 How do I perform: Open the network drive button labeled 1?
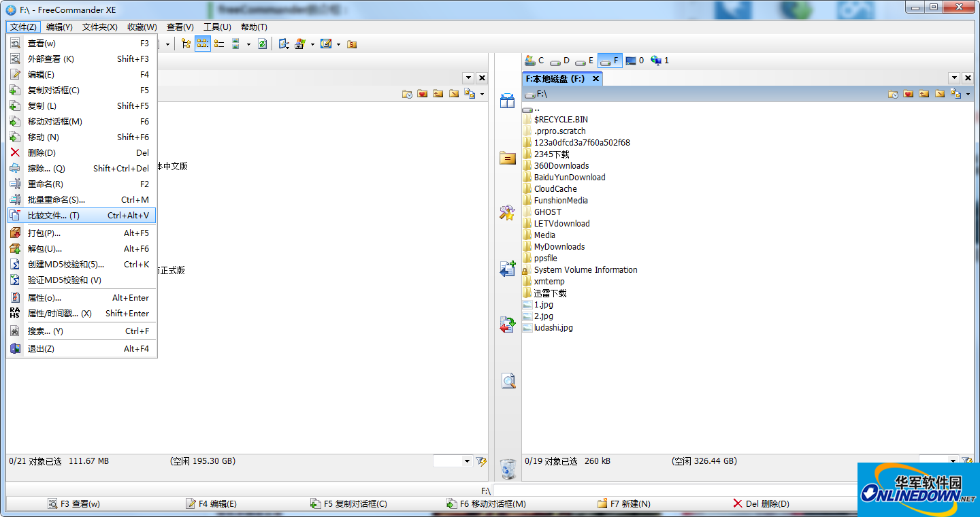[x=659, y=61]
